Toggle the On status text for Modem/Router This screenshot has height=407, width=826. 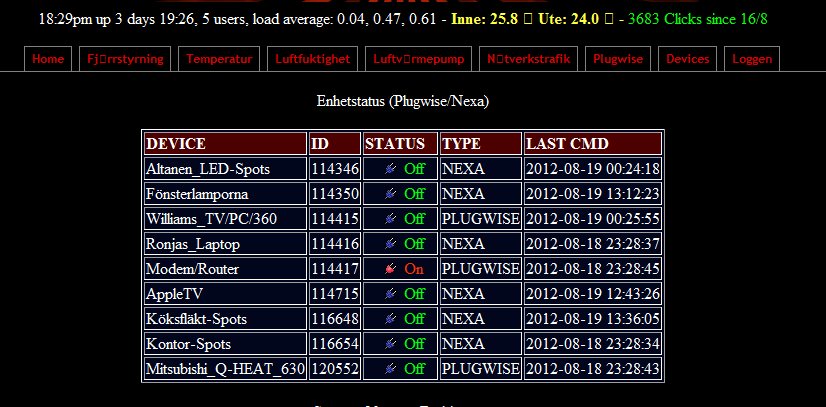tap(413, 269)
